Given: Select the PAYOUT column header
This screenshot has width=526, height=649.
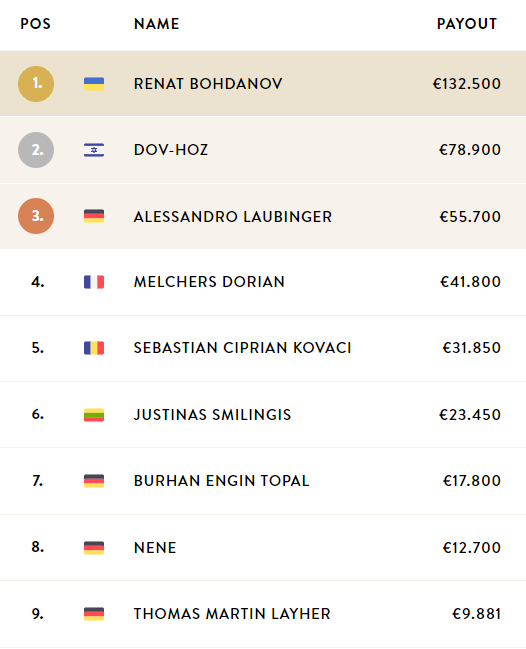Looking at the screenshot, I should pyautogui.click(x=467, y=24).
